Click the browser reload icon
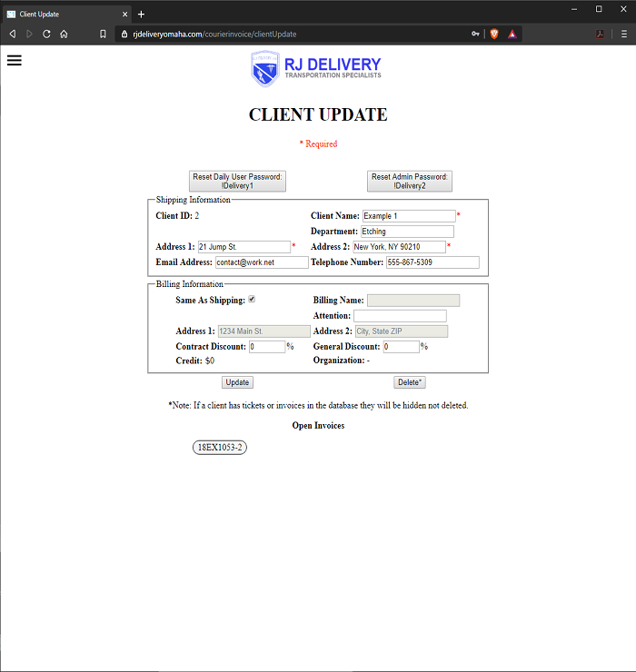636x672 pixels. point(46,34)
